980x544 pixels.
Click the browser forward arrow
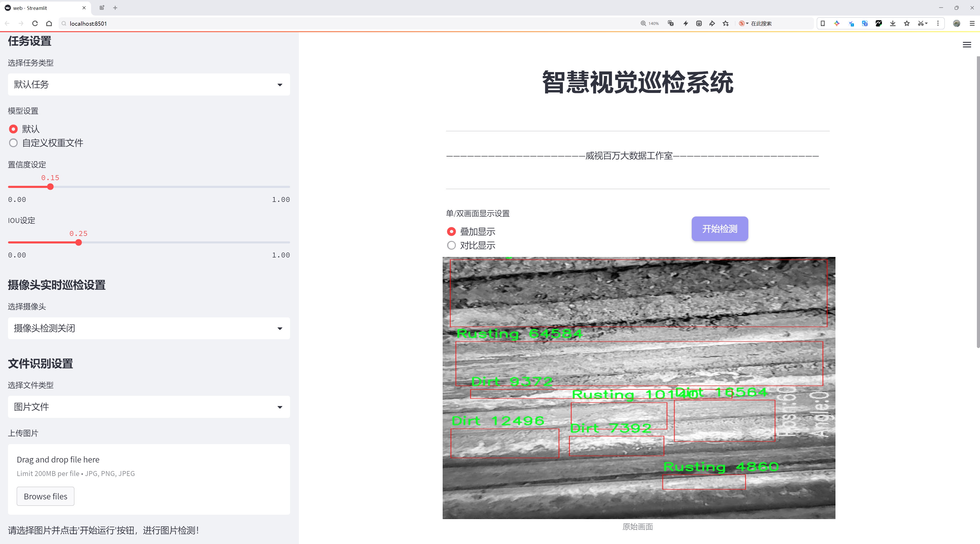click(21, 23)
